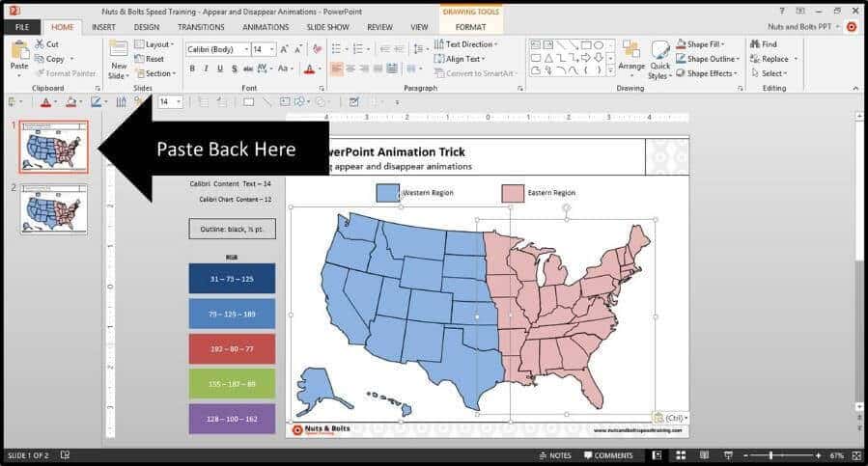Open the SLIDE SHOW tab
The width and height of the screenshot is (868, 466).
(327, 27)
